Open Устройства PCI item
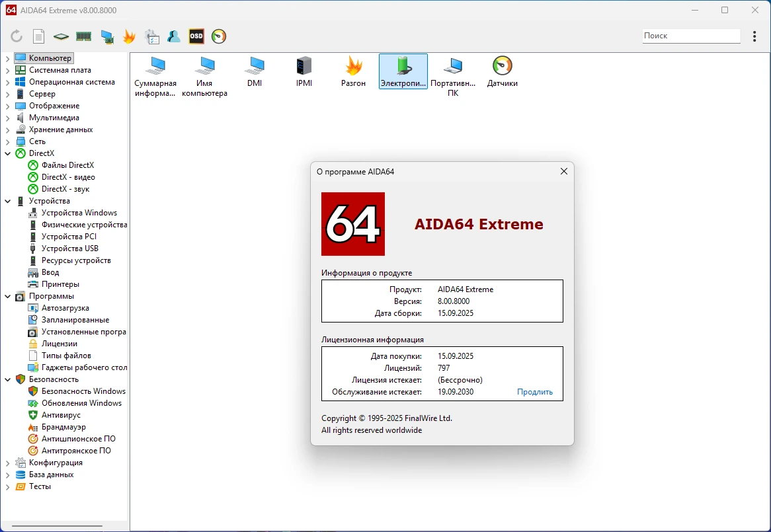 (68, 237)
